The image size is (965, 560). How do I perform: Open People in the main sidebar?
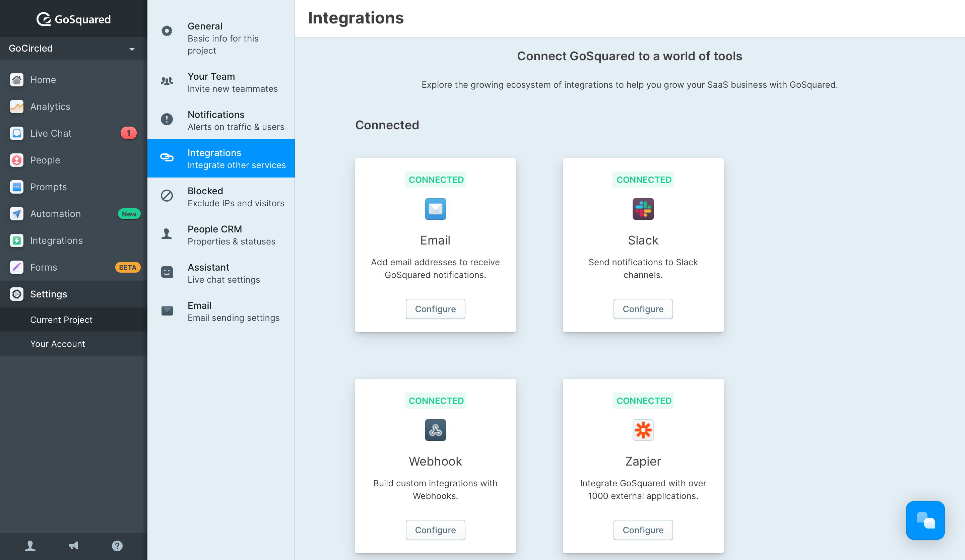coord(73,160)
